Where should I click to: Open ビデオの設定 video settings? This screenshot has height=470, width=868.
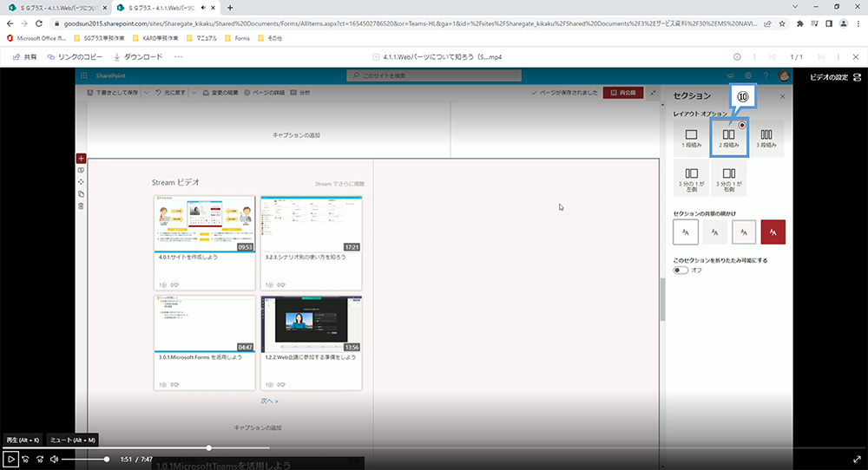click(835, 77)
